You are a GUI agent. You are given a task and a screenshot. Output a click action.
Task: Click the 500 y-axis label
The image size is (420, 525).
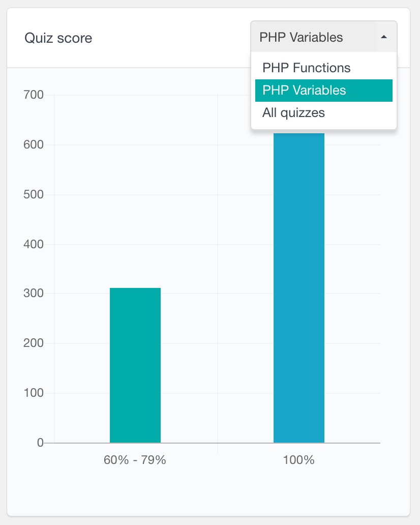pos(34,194)
